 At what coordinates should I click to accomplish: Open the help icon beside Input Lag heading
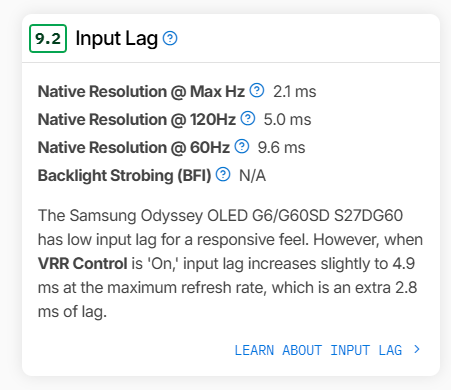coord(170,38)
